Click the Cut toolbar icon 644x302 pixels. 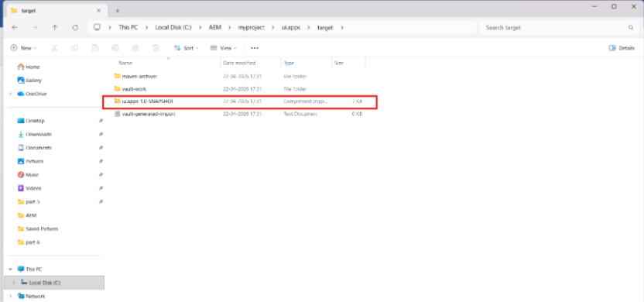coord(54,48)
